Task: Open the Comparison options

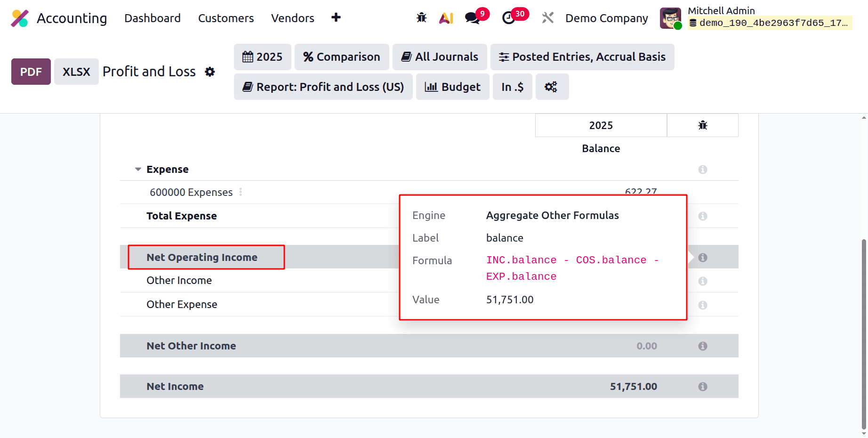Action: point(342,57)
